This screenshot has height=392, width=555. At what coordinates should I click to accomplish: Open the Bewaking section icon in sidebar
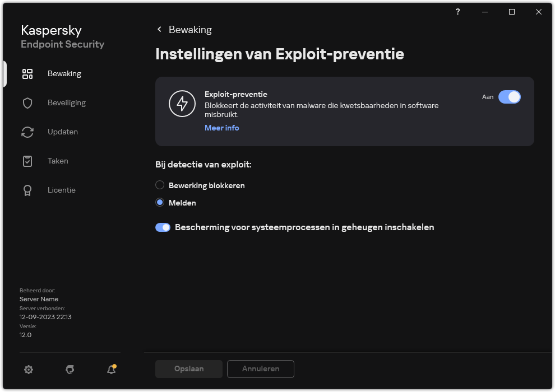(x=27, y=73)
